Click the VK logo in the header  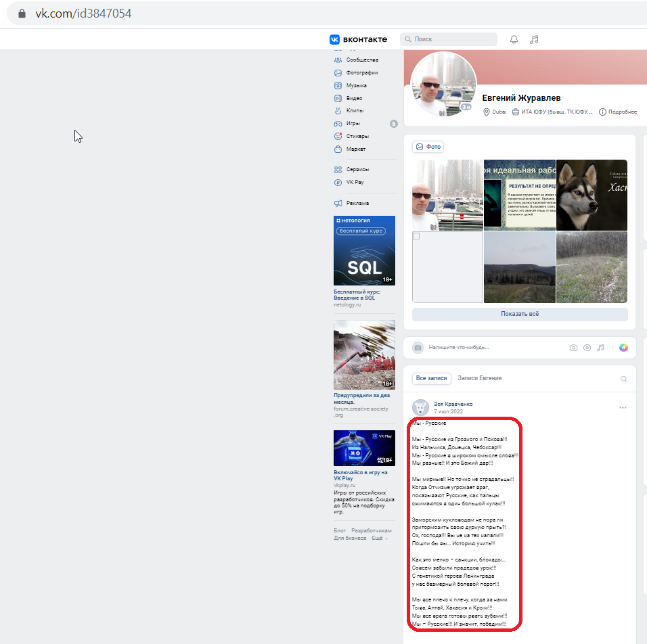click(334, 39)
